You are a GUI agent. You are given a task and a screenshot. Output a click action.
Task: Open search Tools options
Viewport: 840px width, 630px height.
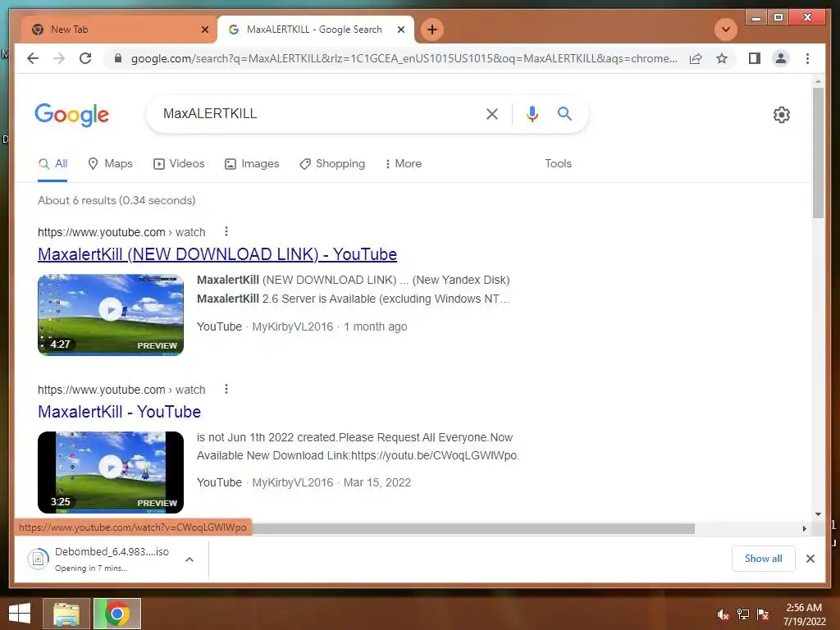point(558,164)
